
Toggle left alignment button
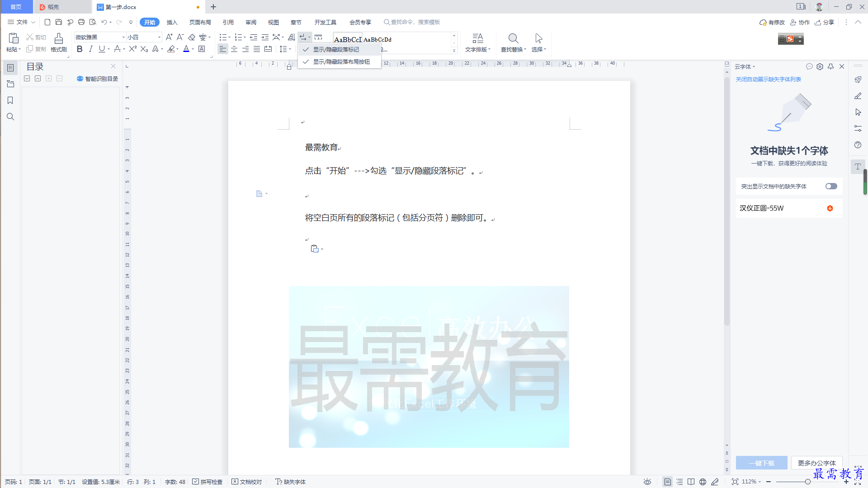pos(222,49)
